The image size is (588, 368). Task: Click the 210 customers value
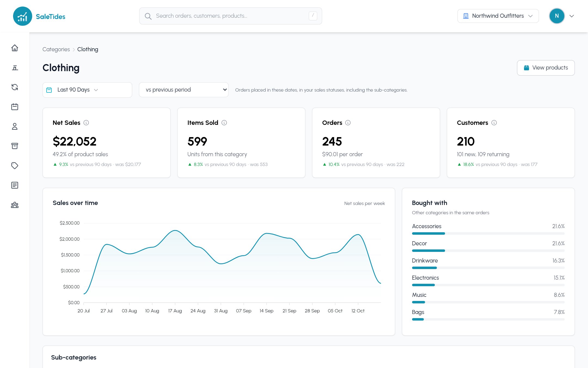coord(466,141)
